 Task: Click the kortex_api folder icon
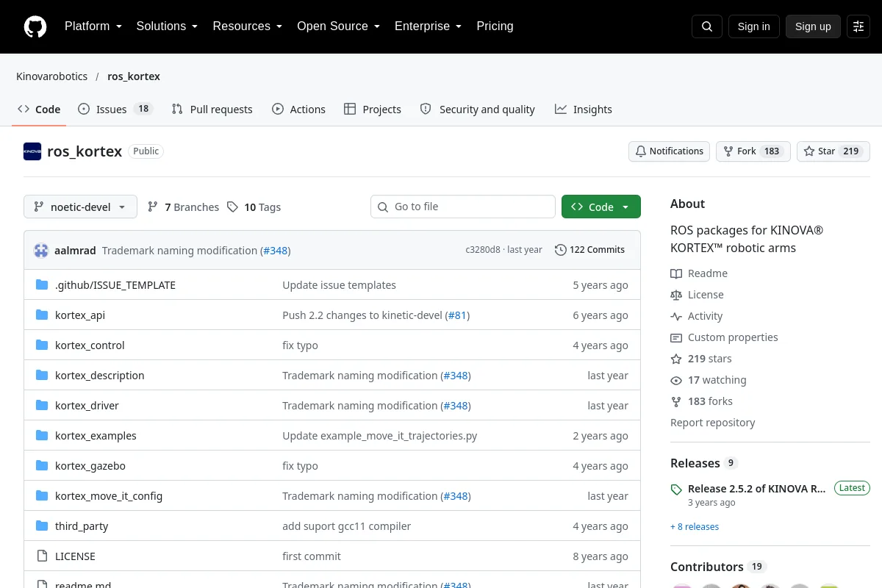(42, 315)
